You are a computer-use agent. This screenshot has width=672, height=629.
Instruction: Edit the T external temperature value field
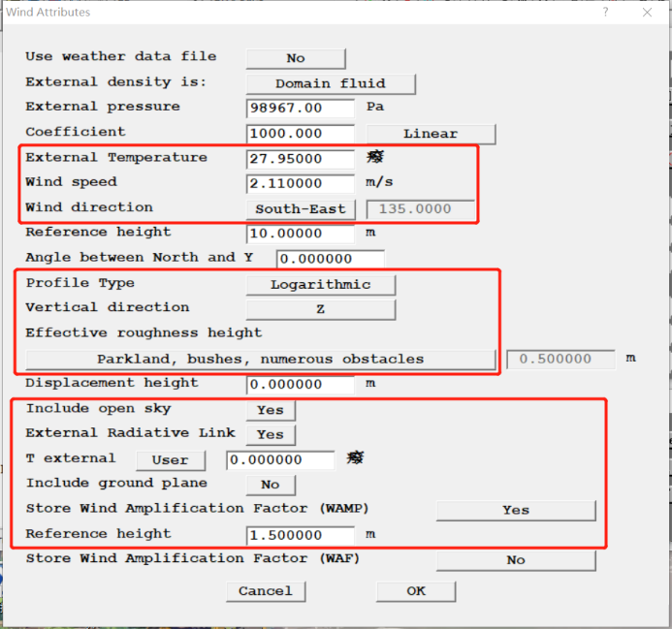[280, 460]
